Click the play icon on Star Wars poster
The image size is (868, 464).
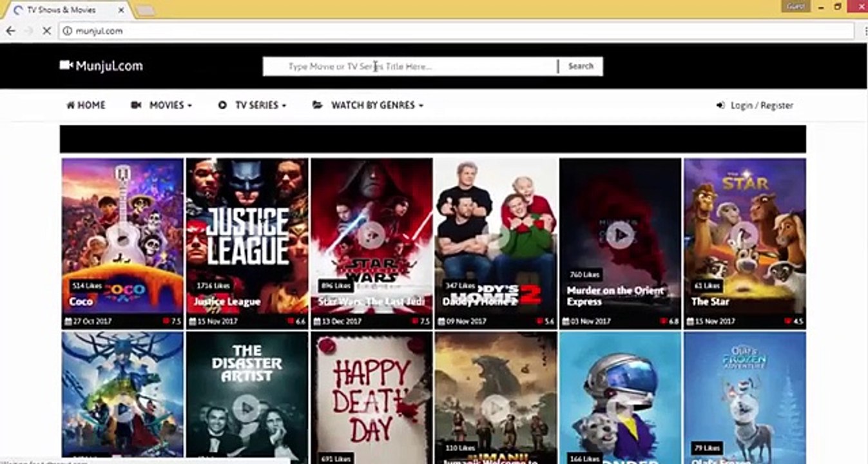click(371, 235)
